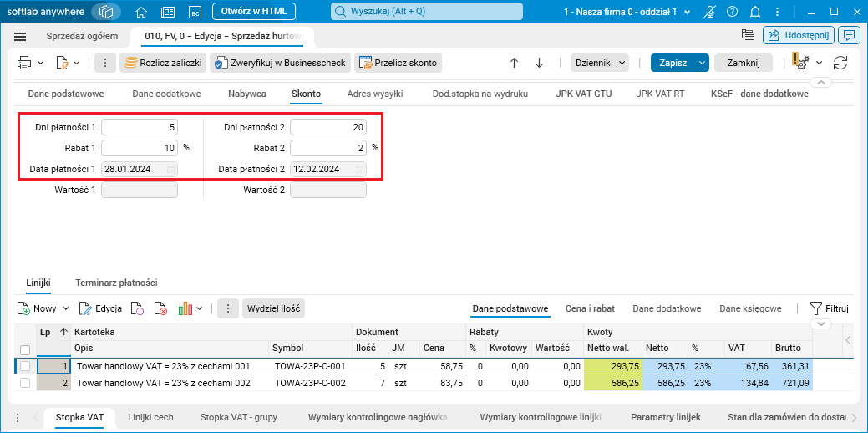Switch to Adres wysyłki tab
The width and height of the screenshot is (868, 433).
point(375,94)
